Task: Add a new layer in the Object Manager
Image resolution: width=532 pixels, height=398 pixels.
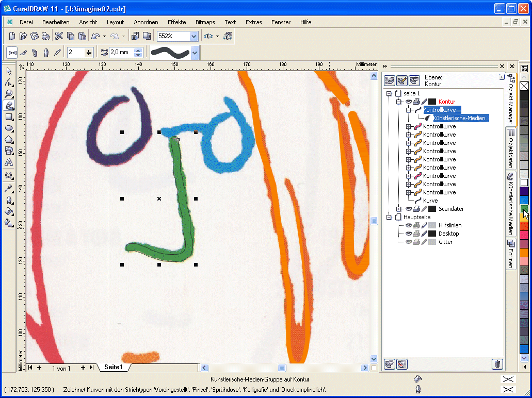Action: 389,364
